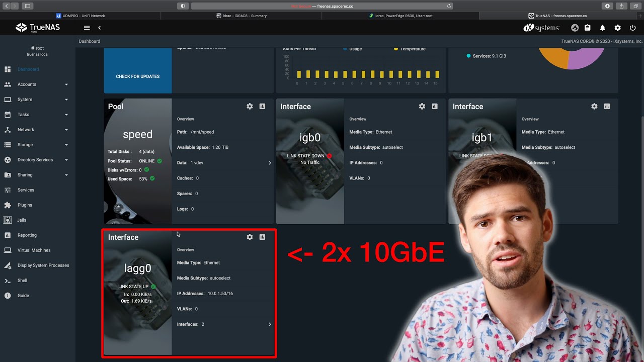Click the Network topology icon
The height and width of the screenshot is (362, 644).
pos(8,130)
